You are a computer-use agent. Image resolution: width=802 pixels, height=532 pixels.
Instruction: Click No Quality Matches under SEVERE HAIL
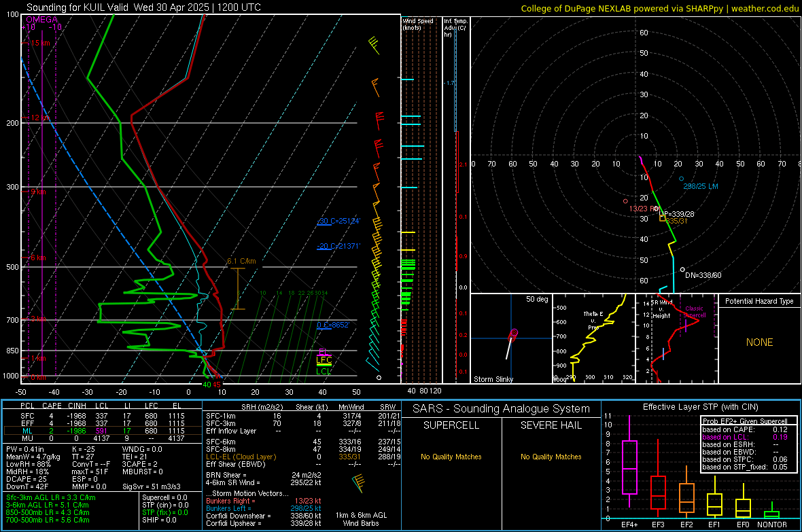551,457
